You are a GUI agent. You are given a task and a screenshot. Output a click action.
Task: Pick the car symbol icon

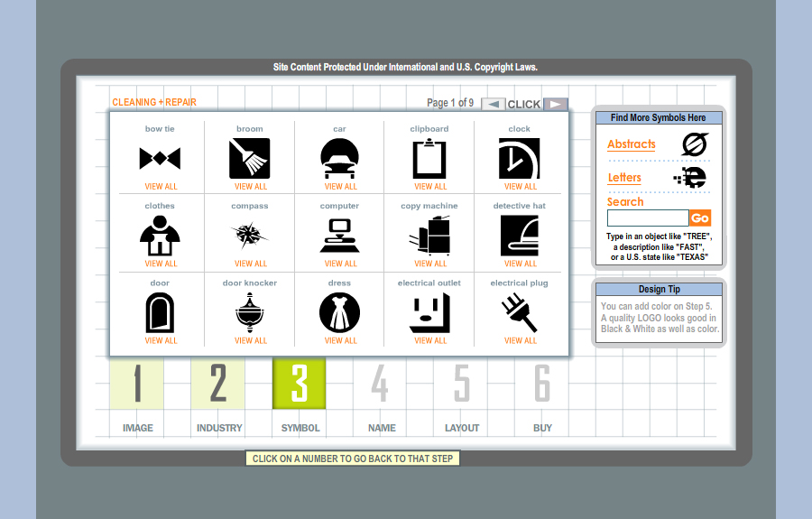(x=340, y=159)
